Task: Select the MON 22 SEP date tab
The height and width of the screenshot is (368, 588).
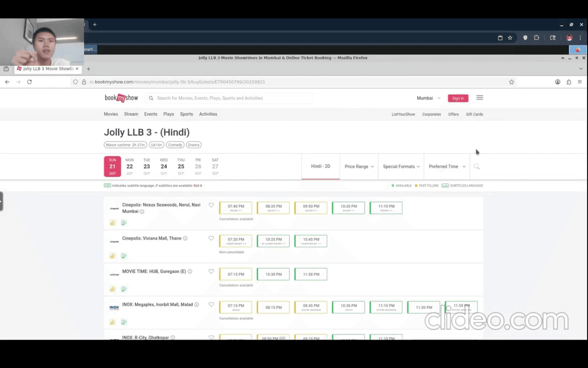Action: pyautogui.click(x=129, y=166)
